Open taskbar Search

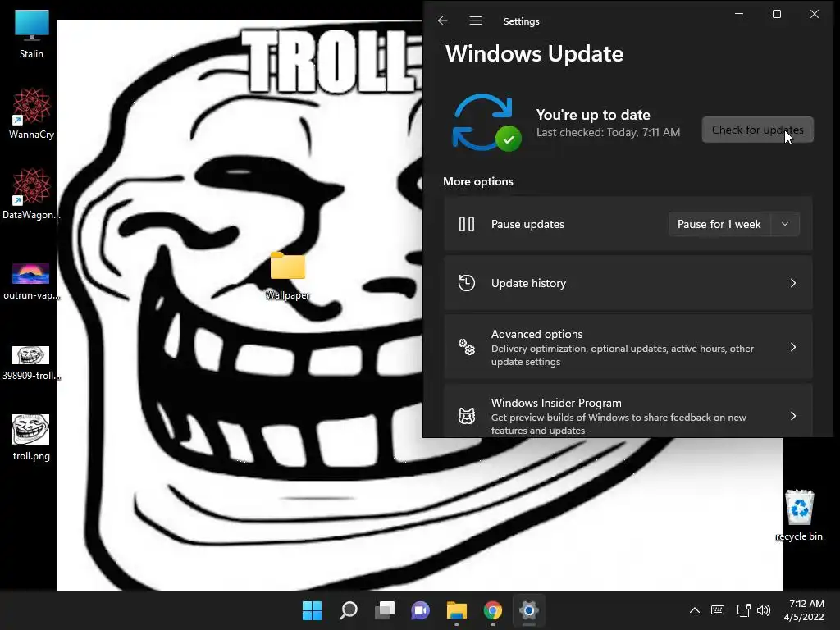[349, 610]
